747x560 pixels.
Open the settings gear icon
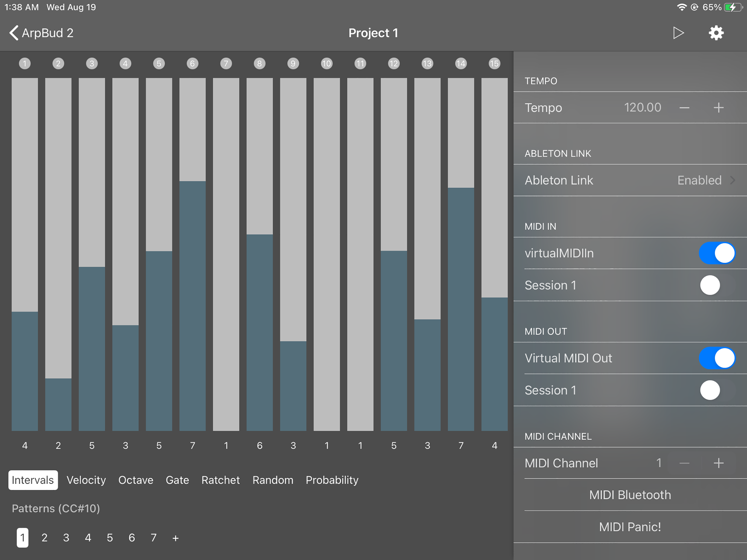tap(716, 33)
